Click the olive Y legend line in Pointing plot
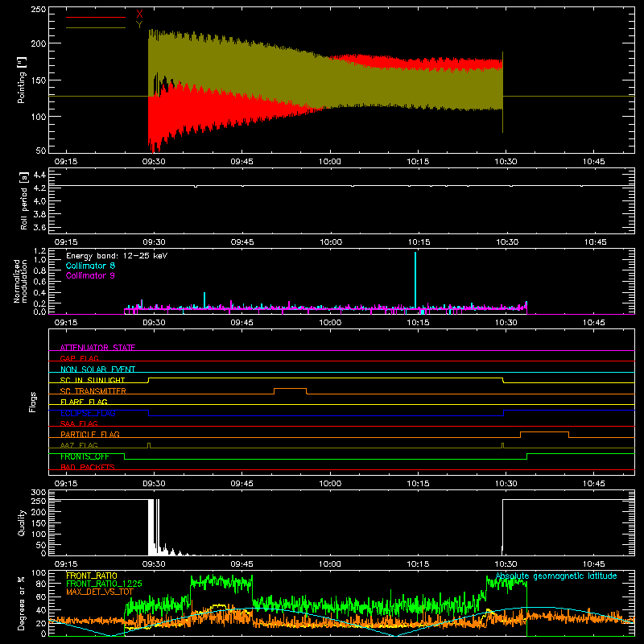This screenshot has height=644, width=644. point(96,28)
